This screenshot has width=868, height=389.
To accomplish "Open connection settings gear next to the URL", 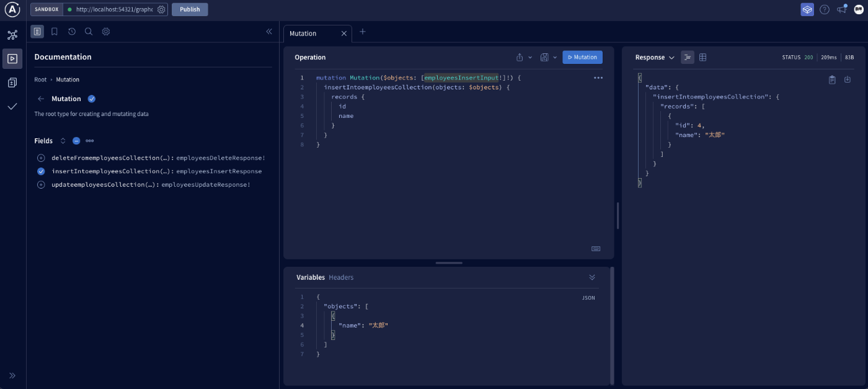I will [161, 9].
